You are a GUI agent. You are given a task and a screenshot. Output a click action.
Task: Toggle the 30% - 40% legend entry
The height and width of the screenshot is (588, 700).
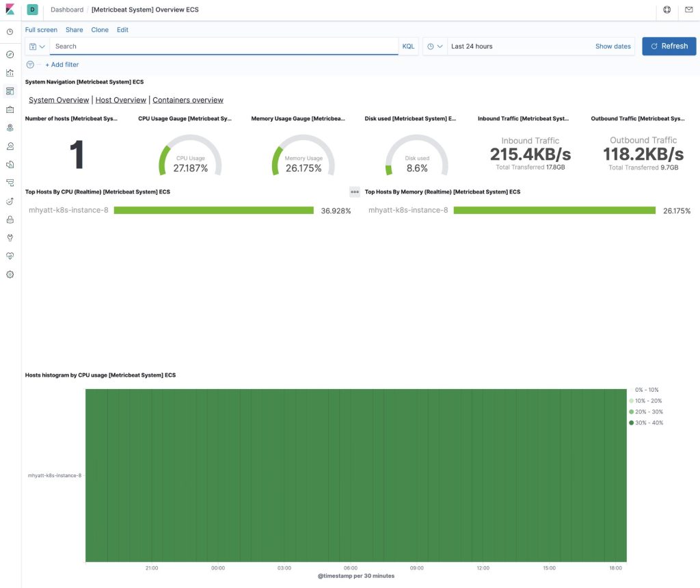pyautogui.click(x=646, y=423)
